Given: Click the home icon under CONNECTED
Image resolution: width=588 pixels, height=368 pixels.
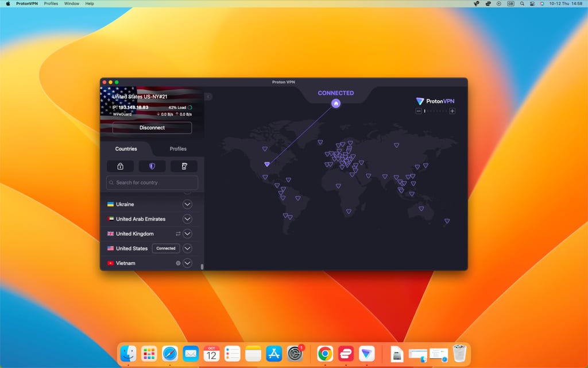Looking at the screenshot, I should coord(336,103).
